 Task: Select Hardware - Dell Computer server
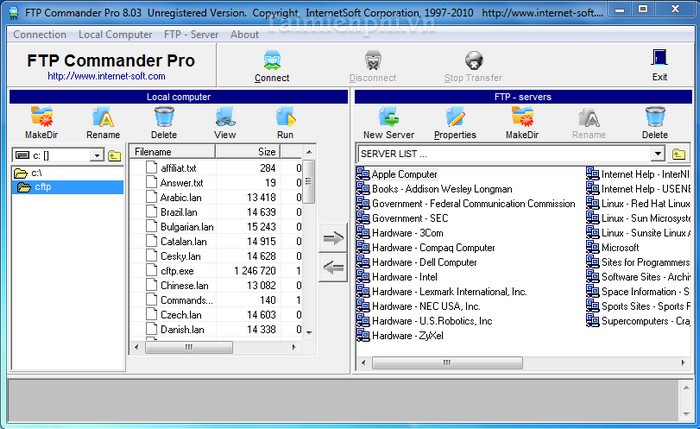coord(417,262)
